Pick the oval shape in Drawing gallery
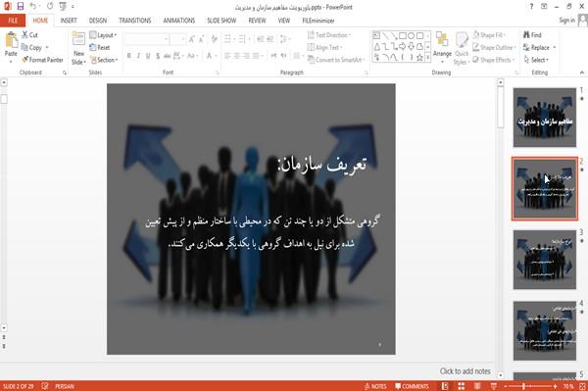This screenshot has width=588, height=391. pyautogui.click(x=412, y=35)
